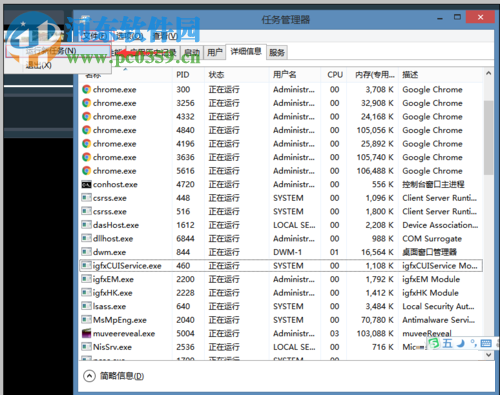The height and width of the screenshot is (395, 500).
Task: Click the NisSrv.exe process icon
Action: click(86, 347)
